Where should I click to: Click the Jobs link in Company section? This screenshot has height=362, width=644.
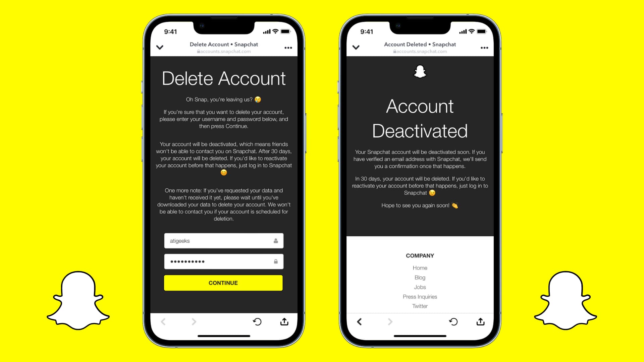[x=420, y=287]
